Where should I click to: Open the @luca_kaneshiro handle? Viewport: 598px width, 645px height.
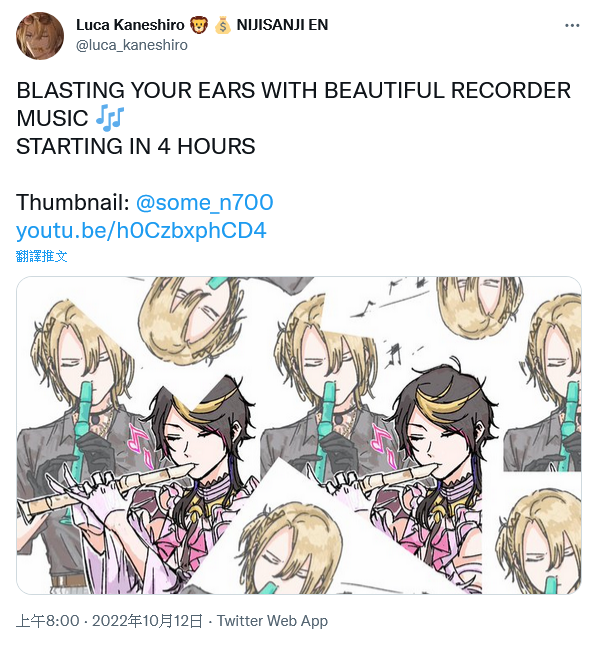tap(132, 45)
